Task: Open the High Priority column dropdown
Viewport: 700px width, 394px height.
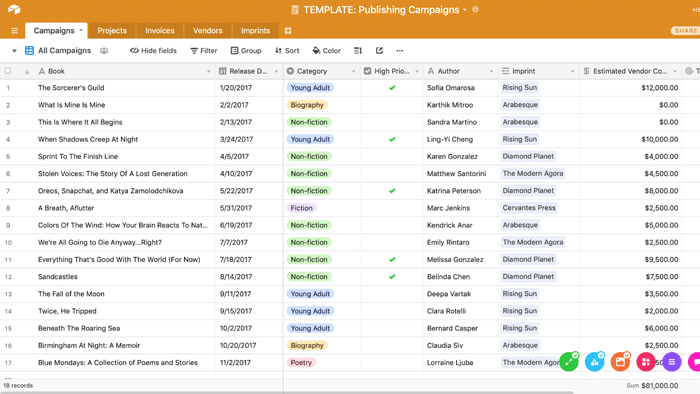Action: coord(417,71)
